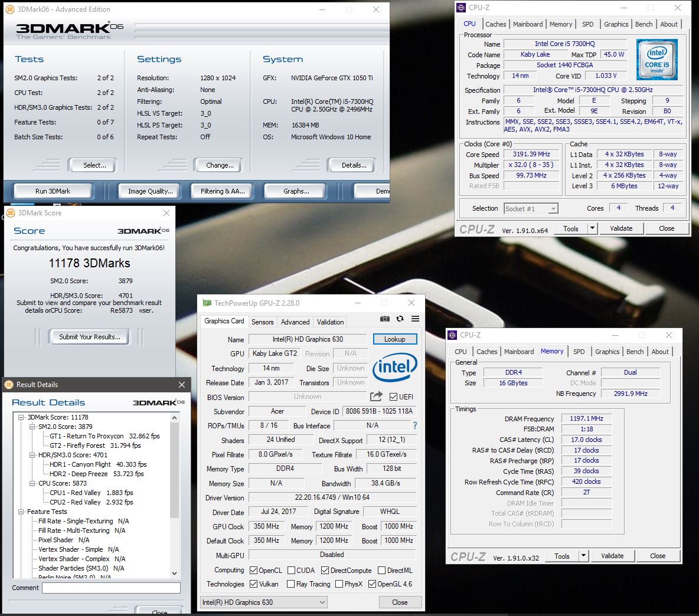Screen dimensions: 699x616
Task: Close the Result Details window
Action: pyautogui.click(x=181, y=384)
